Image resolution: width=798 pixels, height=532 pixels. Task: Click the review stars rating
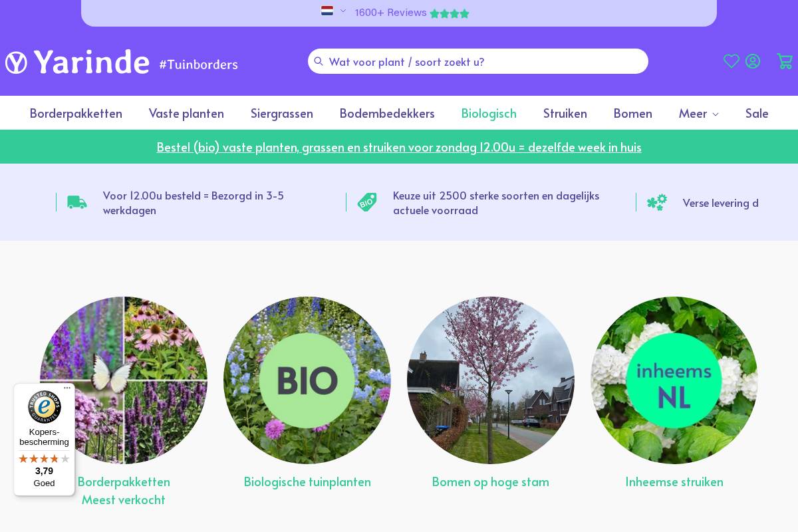[450, 13]
